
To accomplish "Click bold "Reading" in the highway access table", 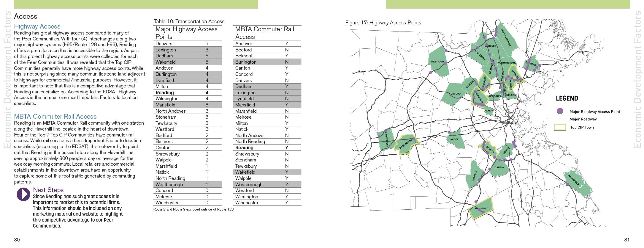I will click(165, 93).
